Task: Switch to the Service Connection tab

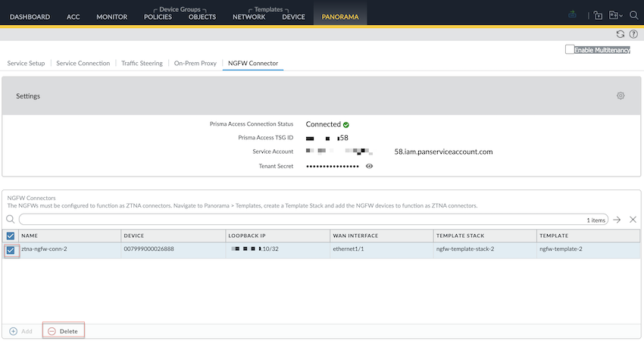Action: coord(83,64)
